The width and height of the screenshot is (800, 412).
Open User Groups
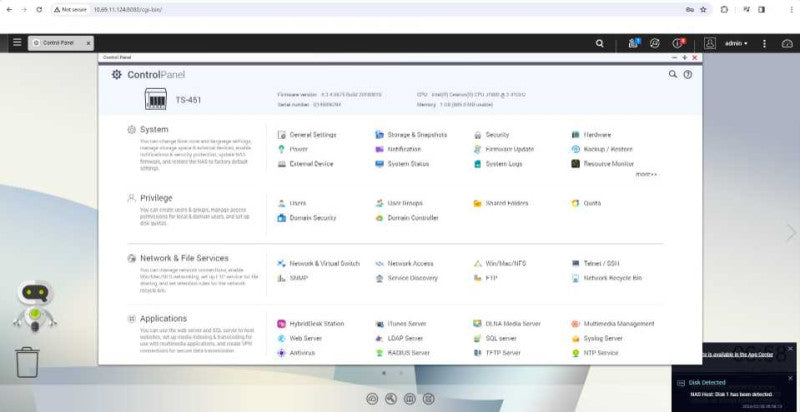399,203
